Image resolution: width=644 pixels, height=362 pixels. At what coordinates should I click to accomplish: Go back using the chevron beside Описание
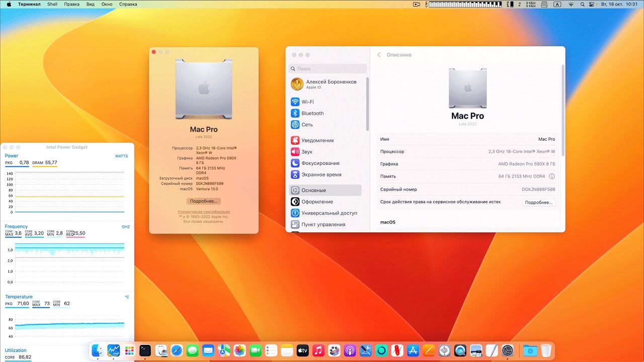tap(379, 55)
